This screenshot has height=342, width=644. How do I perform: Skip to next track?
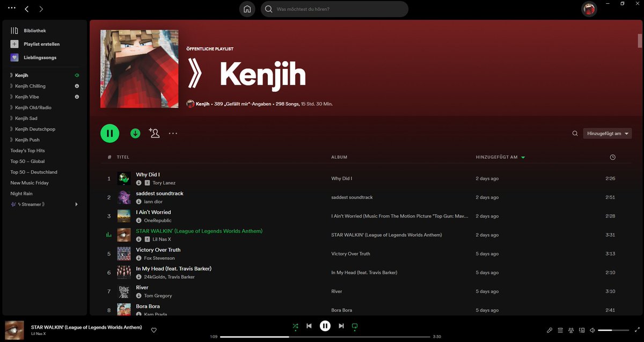click(341, 326)
